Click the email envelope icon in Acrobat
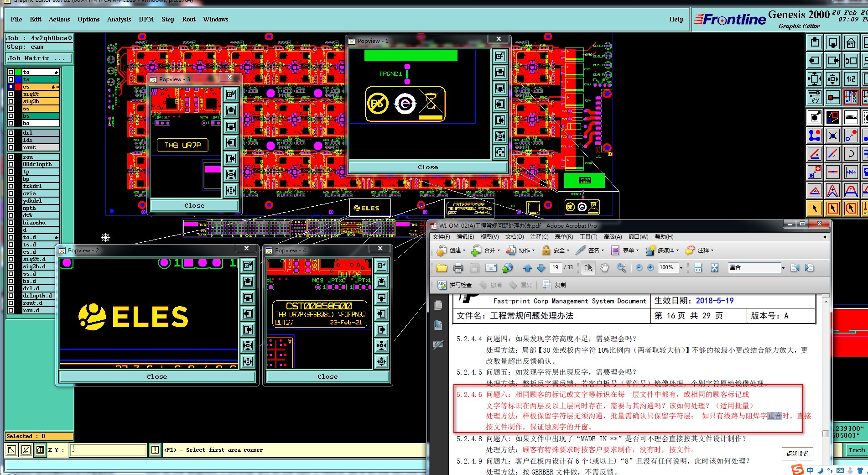Image resolution: width=868 pixels, height=475 pixels. [x=491, y=268]
